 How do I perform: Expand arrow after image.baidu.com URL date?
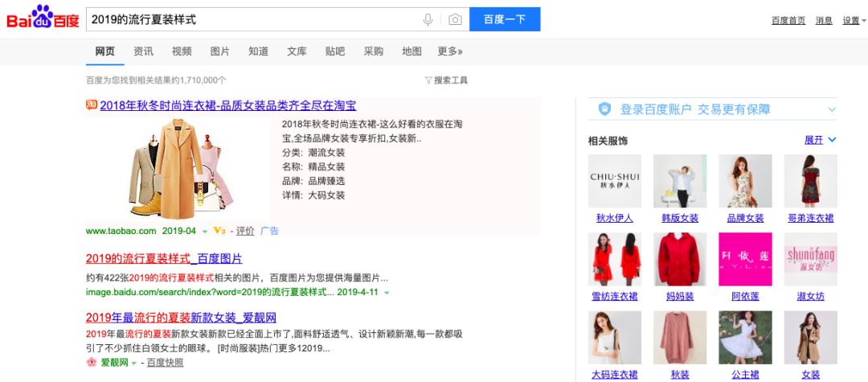(386, 292)
